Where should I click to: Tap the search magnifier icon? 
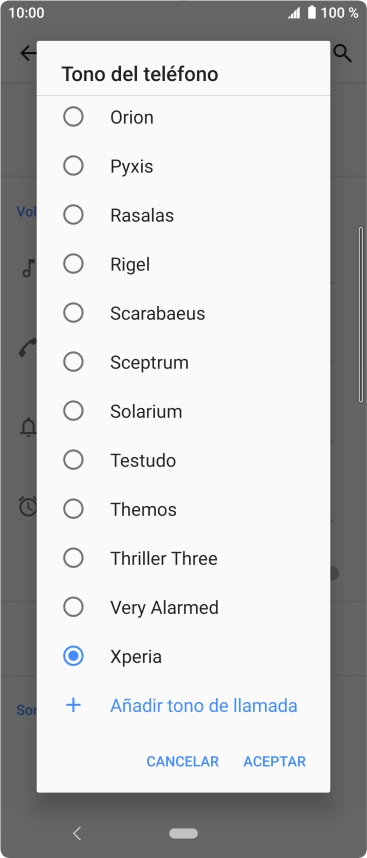tap(343, 53)
